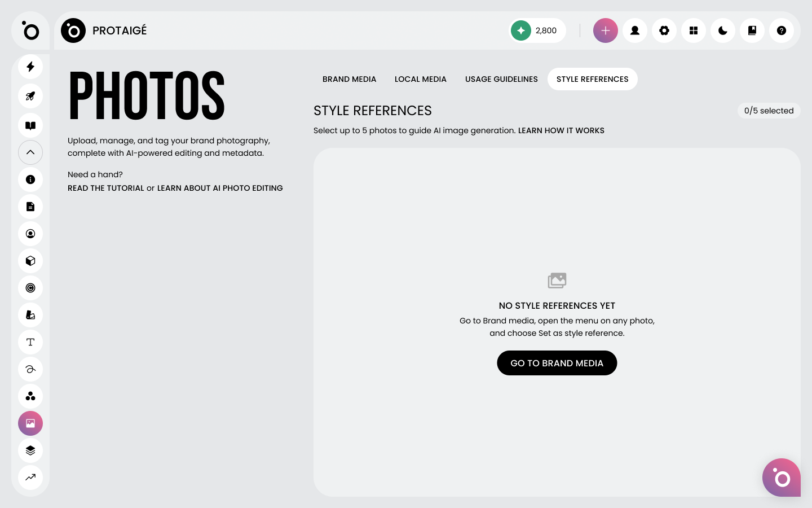This screenshot has width=812, height=508.
Task: Open the rocket launch sidebar icon
Action: coord(30,96)
